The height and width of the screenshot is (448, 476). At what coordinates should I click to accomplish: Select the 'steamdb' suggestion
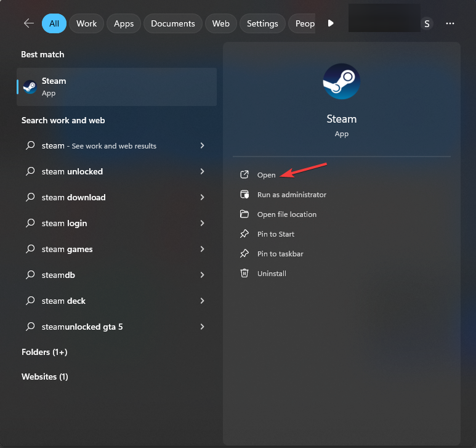(x=117, y=275)
